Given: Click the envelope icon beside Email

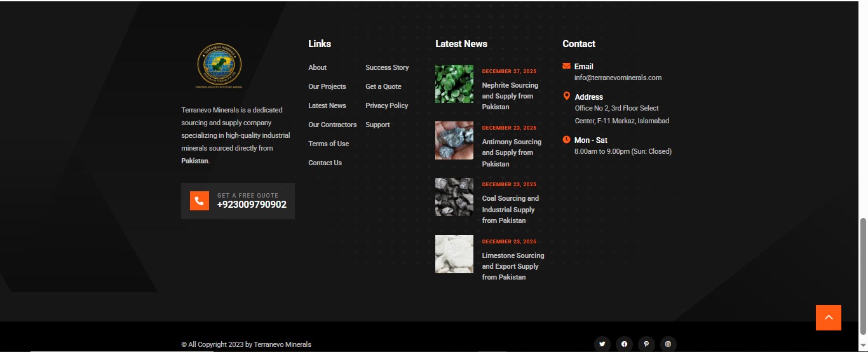Looking at the screenshot, I should coord(566,66).
